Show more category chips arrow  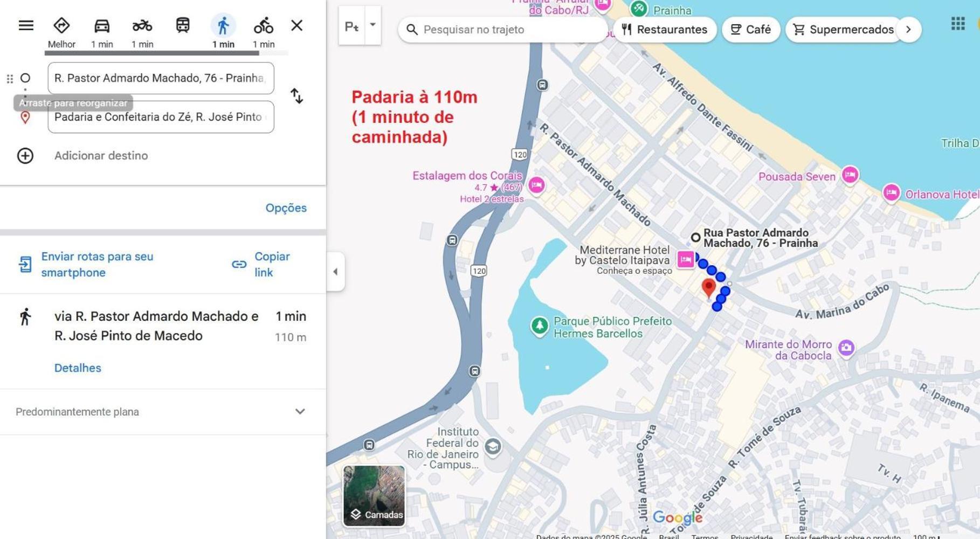pyautogui.click(x=909, y=30)
